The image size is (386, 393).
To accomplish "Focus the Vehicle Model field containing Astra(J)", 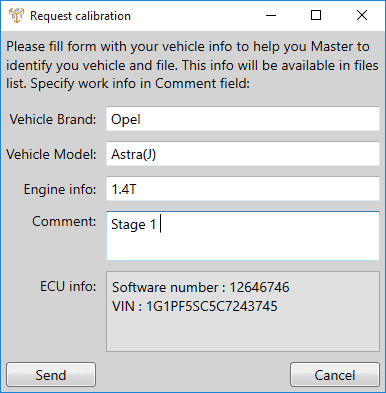I will 243,154.
